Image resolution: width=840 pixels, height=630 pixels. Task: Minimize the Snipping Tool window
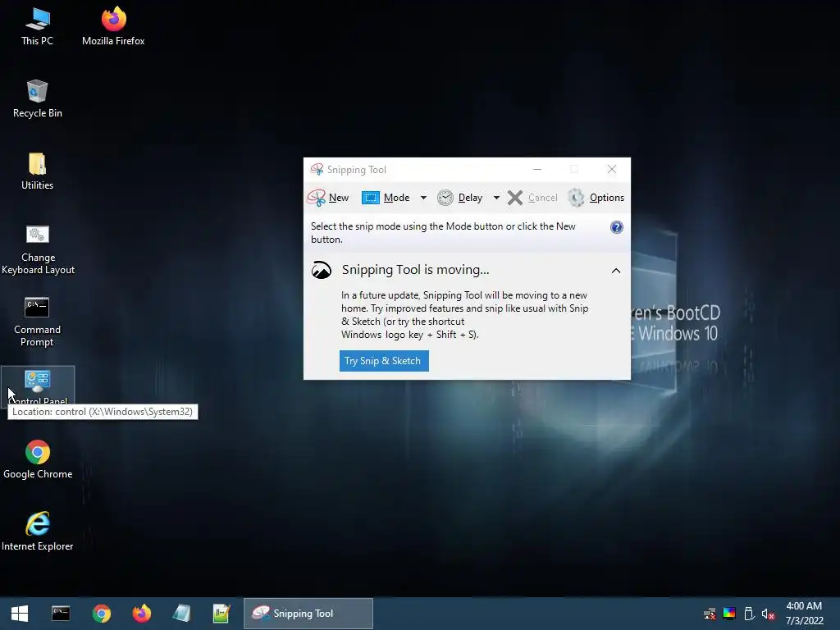pyautogui.click(x=537, y=169)
